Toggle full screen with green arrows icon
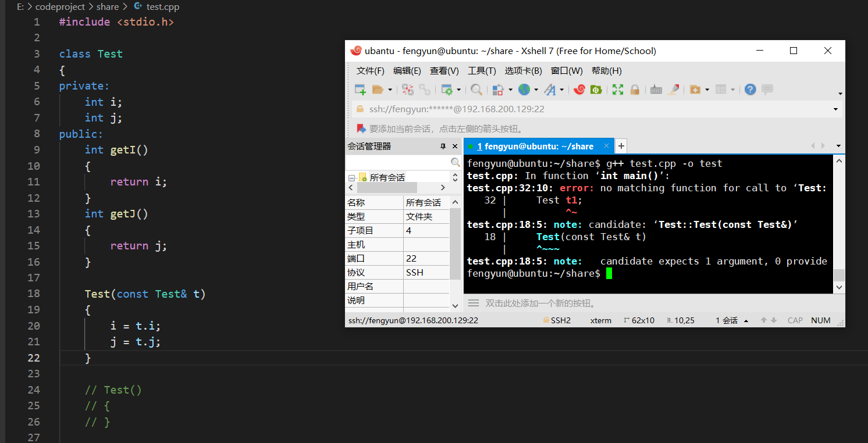868x443 pixels. (618, 90)
